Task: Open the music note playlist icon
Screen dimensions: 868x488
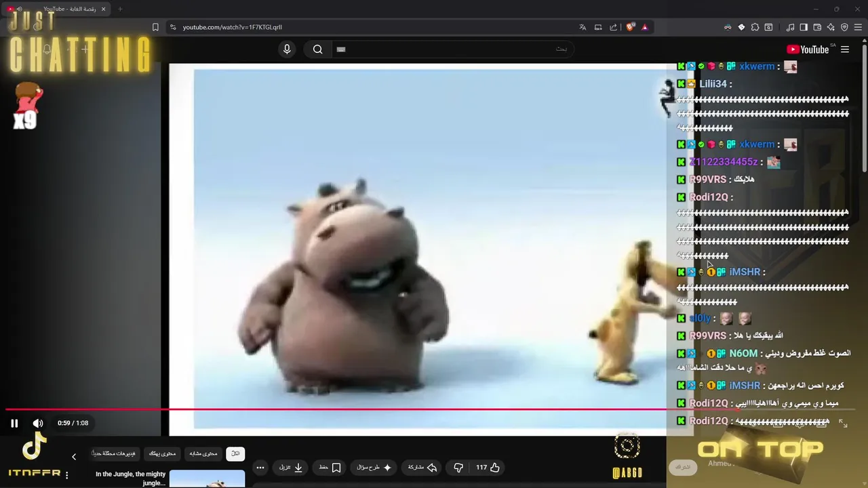Action: coord(790,27)
